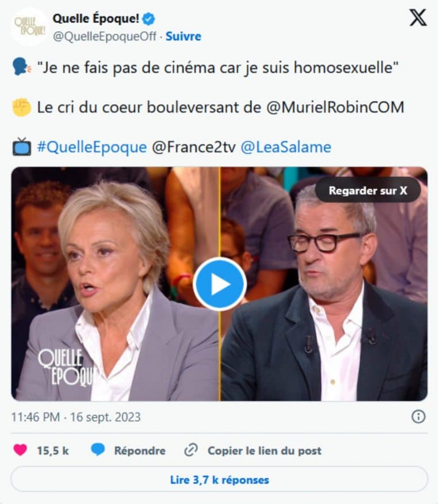Click the 15,5 k likes count

tap(53, 450)
